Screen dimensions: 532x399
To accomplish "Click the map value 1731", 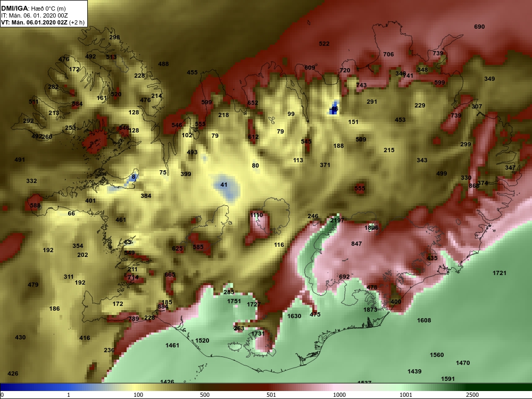I will tap(257, 334).
